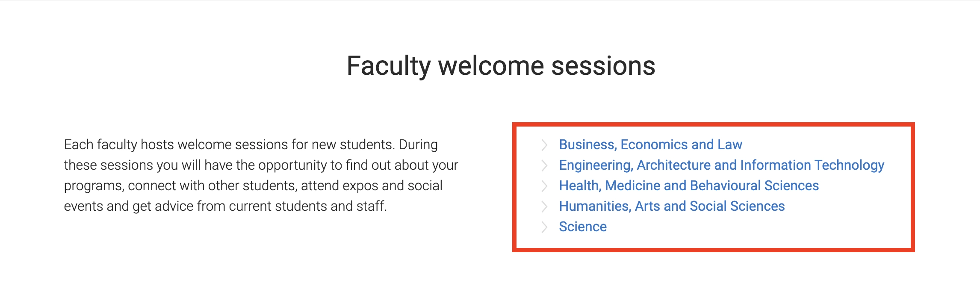
Task: Open the Science faculty link
Action: [583, 227]
